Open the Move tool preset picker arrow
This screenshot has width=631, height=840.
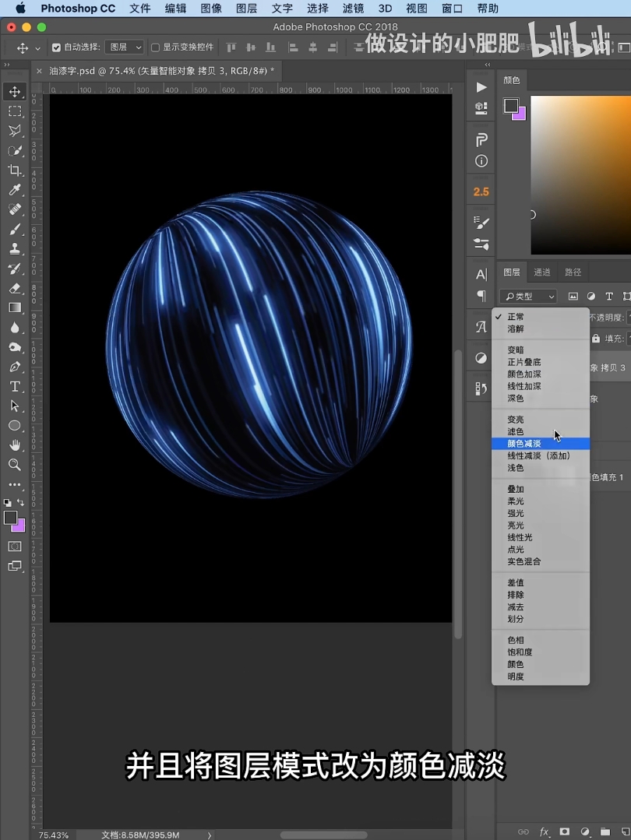37,48
